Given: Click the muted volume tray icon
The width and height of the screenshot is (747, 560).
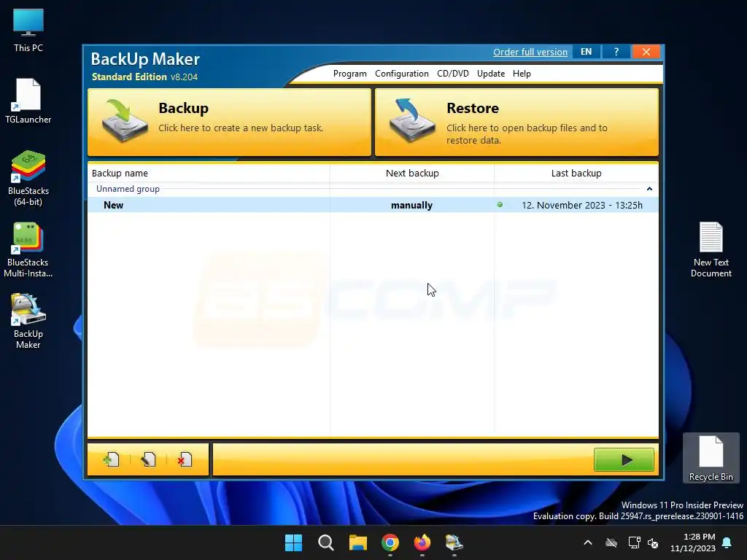Looking at the screenshot, I should click(x=653, y=542).
